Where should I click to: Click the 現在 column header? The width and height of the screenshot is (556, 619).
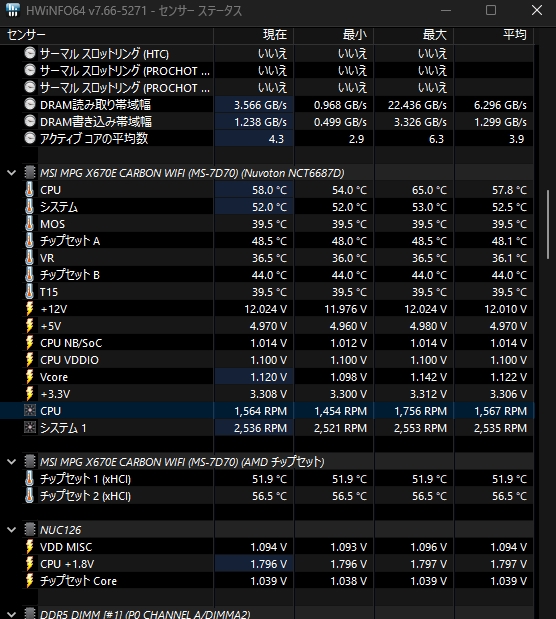(254, 35)
